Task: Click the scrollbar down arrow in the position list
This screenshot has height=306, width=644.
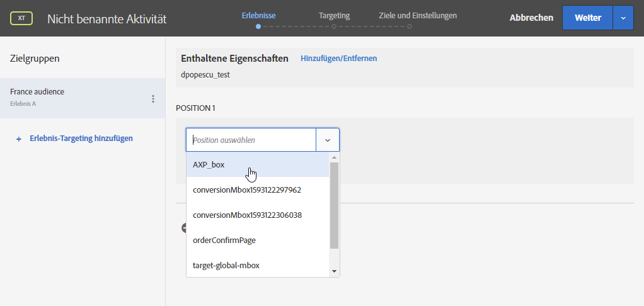Action: tap(334, 271)
